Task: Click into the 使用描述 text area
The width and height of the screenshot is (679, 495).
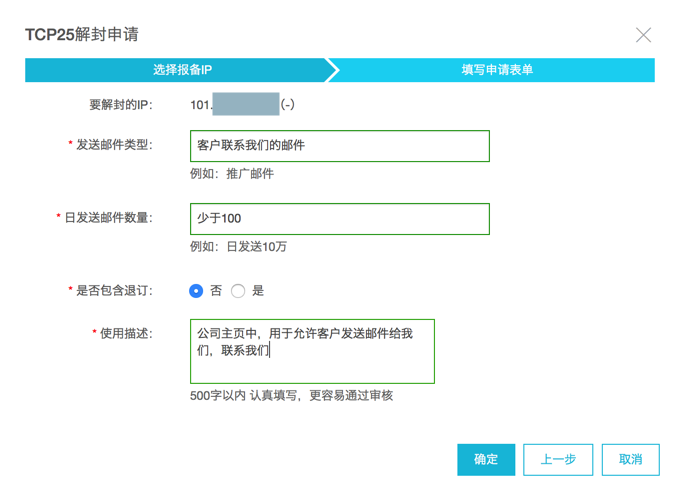Action: (x=312, y=351)
